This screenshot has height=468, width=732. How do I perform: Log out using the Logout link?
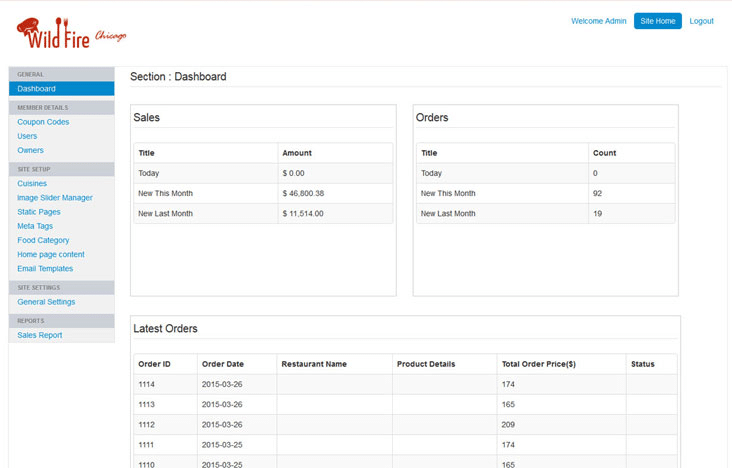click(701, 21)
